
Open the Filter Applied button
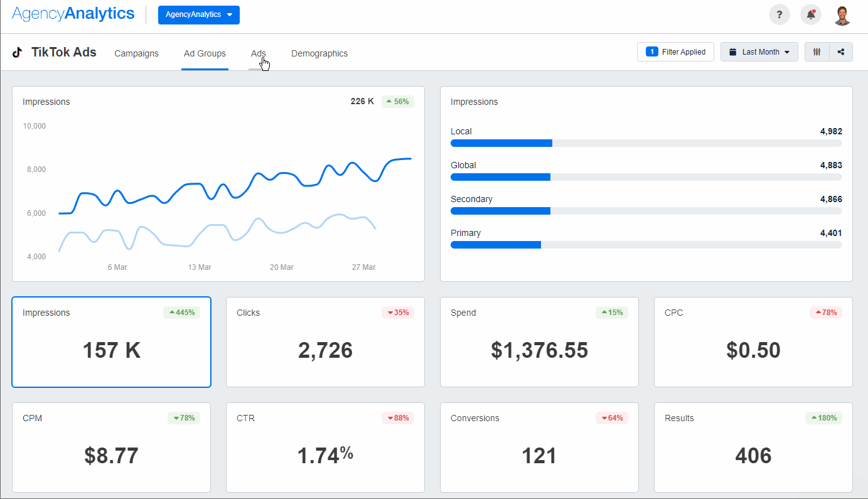(x=675, y=51)
